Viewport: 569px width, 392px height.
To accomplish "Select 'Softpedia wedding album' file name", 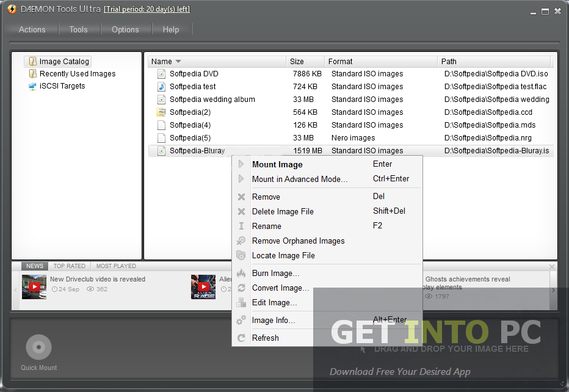I will [x=212, y=99].
